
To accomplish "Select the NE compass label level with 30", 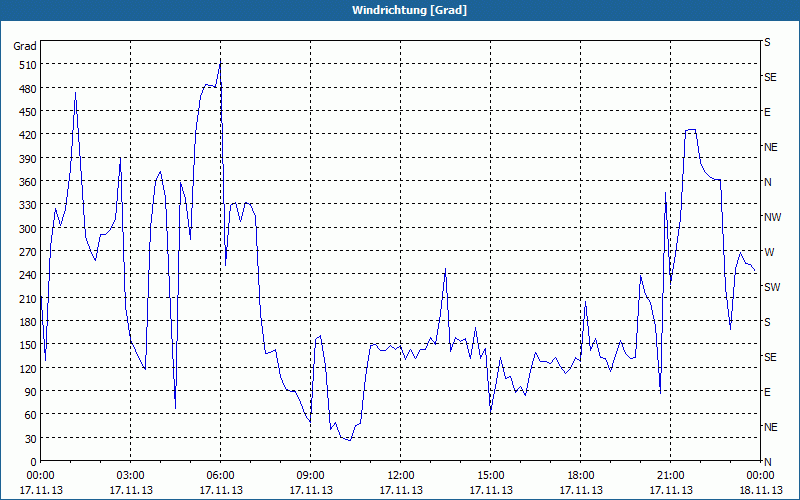I will click(771, 427).
